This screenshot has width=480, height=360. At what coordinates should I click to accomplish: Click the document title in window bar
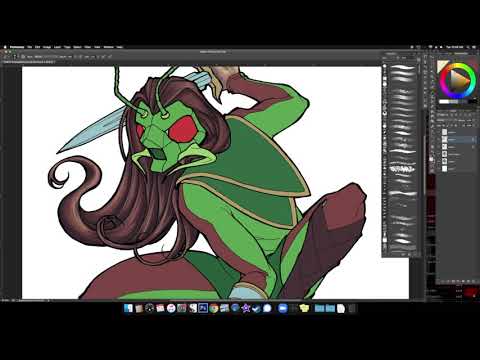point(213,52)
